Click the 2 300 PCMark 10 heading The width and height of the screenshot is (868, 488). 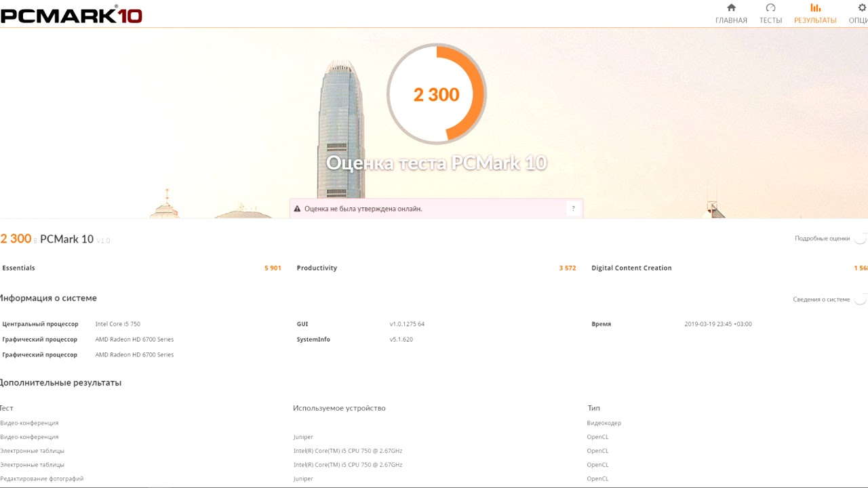click(x=47, y=239)
